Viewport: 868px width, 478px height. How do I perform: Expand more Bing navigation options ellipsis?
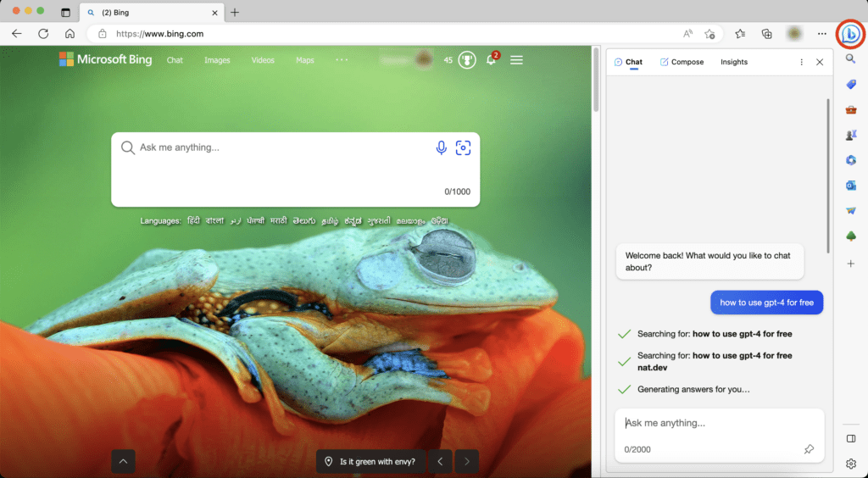(x=342, y=59)
